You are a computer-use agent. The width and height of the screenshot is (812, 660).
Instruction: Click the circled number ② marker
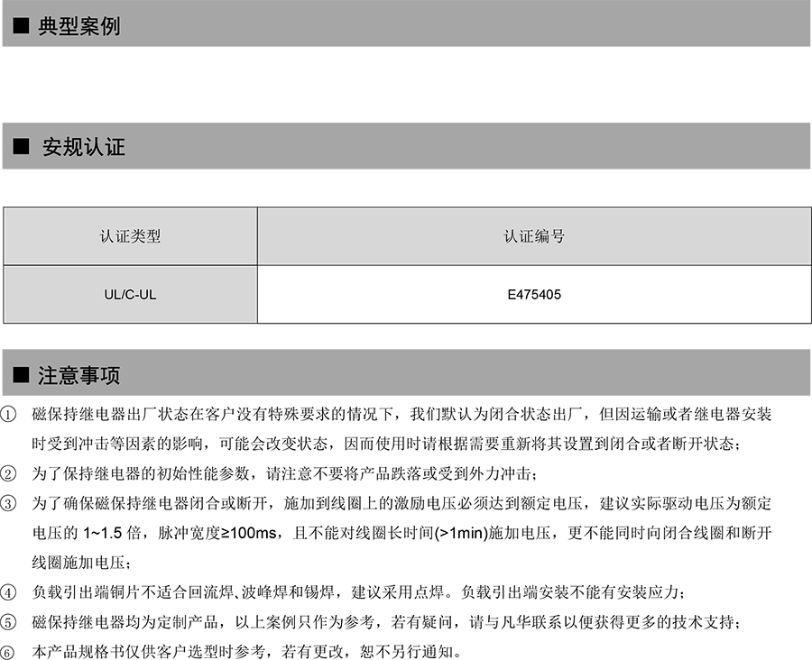point(9,474)
